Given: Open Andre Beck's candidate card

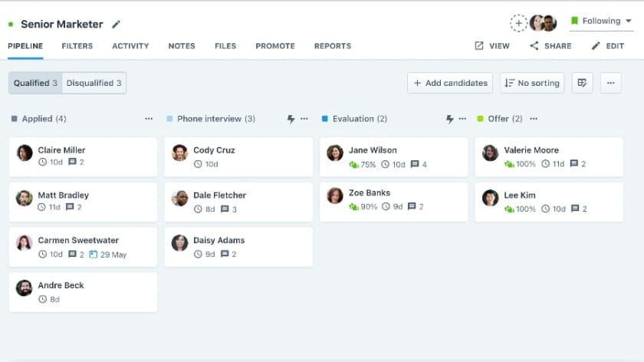Looking at the screenshot, I should click(x=83, y=292).
